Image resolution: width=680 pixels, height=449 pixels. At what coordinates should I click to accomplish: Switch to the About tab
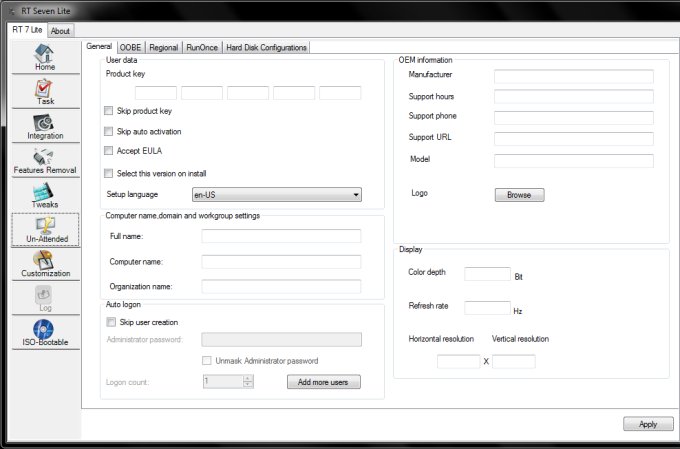(60, 31)
